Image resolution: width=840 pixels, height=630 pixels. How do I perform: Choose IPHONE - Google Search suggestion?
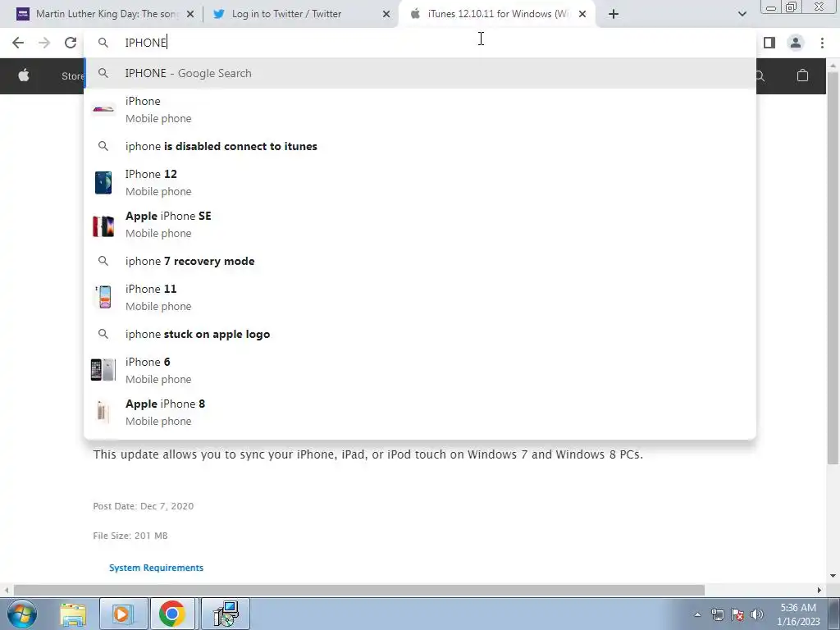[420, 73]
